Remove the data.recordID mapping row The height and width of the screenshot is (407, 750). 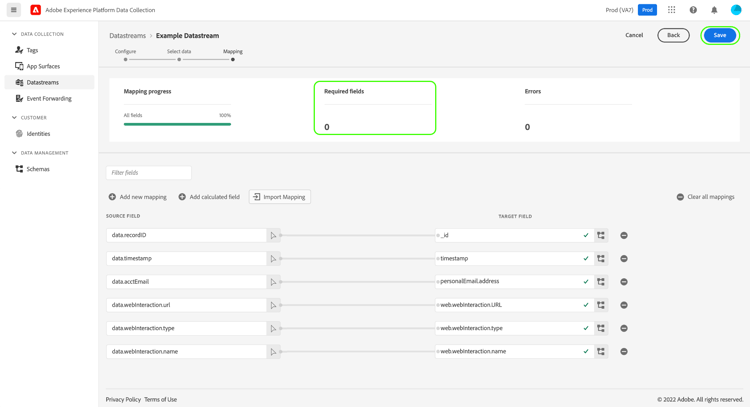click(624, 235)
